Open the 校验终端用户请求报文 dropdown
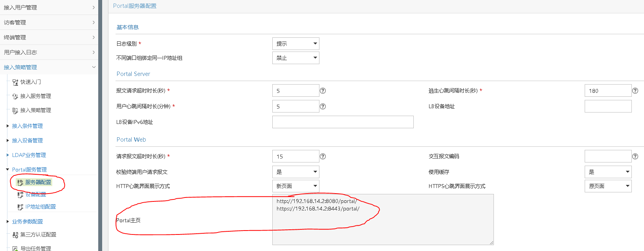Viewport: 644px width, 251px height. tap(295, 172)
